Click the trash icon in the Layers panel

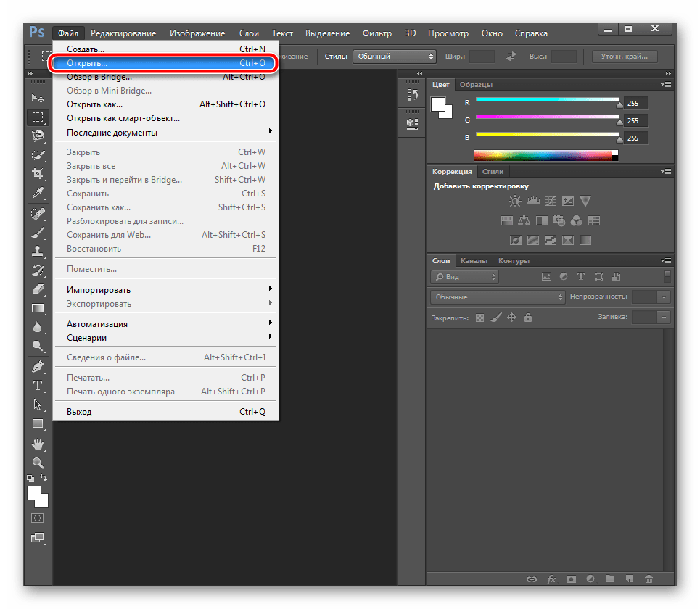648,579
